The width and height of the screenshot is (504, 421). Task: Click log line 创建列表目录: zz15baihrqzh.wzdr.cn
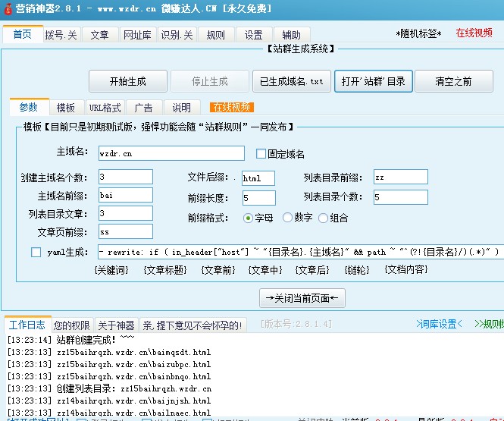pyautogui.click(x=109, y=388)
